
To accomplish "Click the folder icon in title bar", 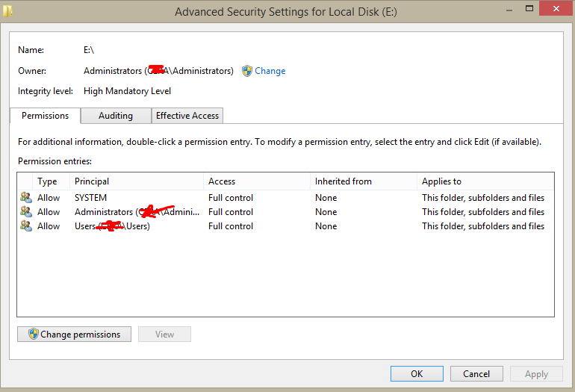I will 7,12.
